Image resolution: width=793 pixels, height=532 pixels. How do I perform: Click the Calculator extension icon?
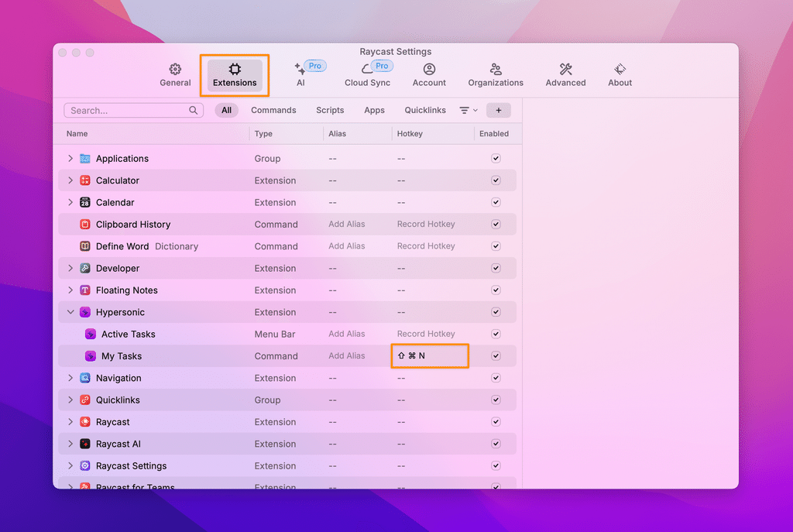coord(85,180)
